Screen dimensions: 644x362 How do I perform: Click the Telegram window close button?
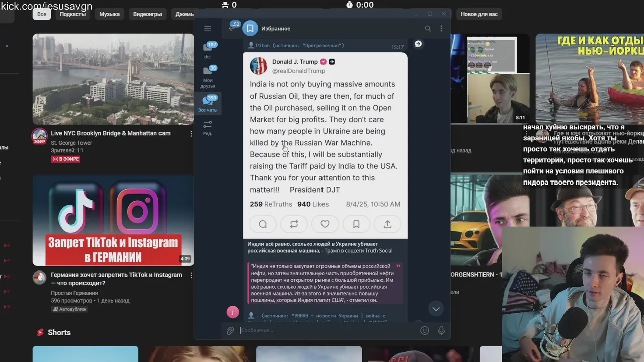(x=443, y=14)
